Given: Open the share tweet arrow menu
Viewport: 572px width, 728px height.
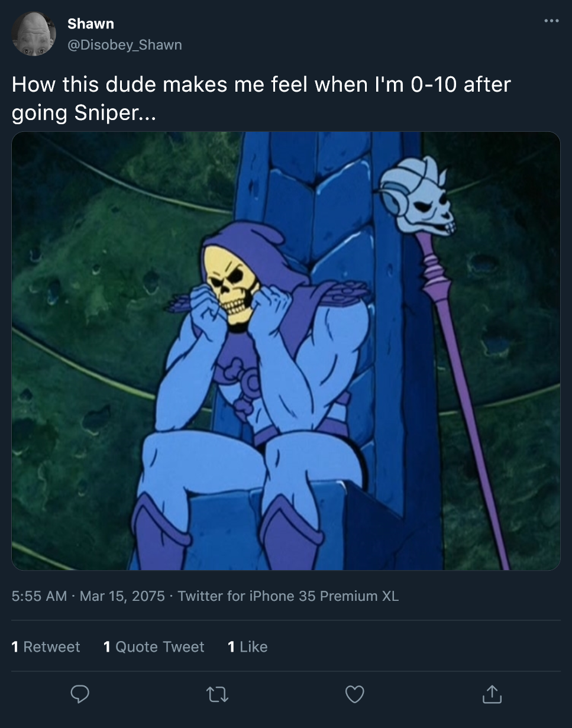Looking at the screenshot, I should [491, 694].
